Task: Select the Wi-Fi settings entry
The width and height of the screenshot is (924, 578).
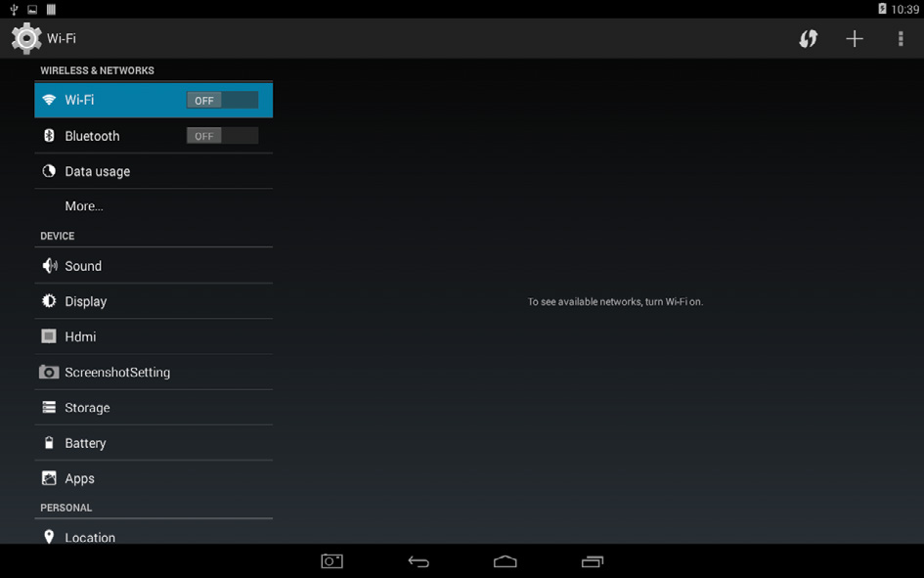Action: 154,100
